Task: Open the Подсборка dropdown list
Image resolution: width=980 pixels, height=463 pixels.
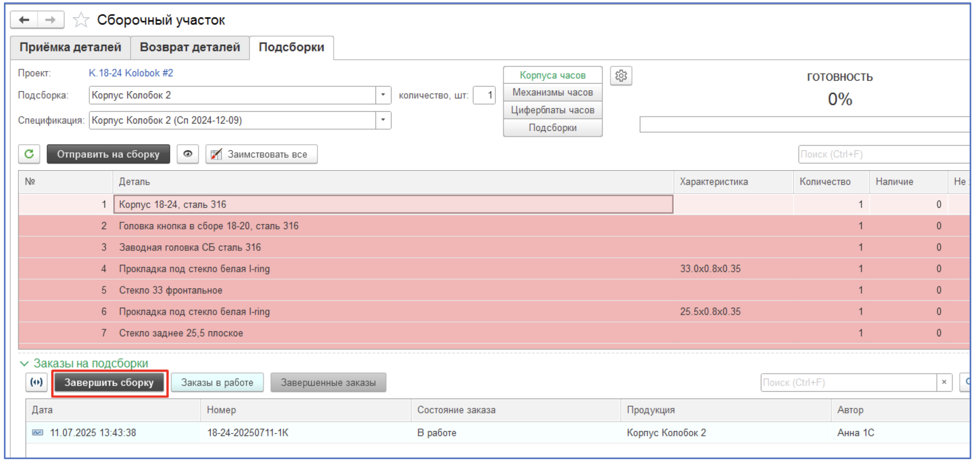Action: (383, 95)
